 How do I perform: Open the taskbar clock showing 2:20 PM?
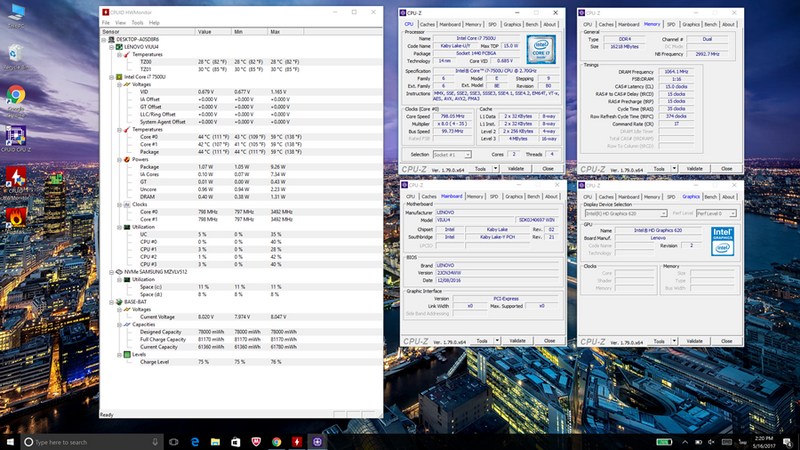(x=763, y=442)
